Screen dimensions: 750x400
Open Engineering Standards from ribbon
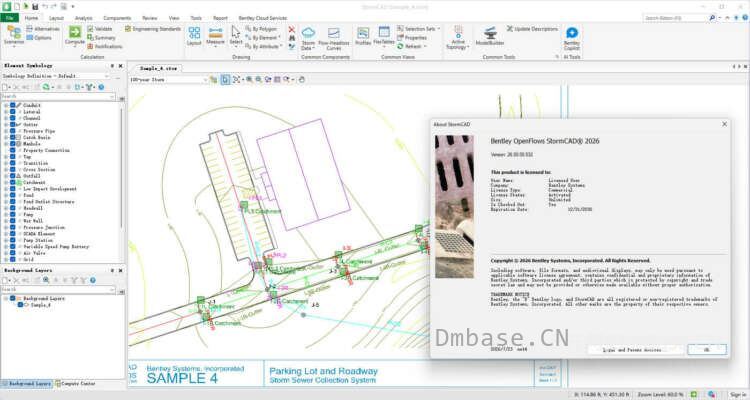153,29
